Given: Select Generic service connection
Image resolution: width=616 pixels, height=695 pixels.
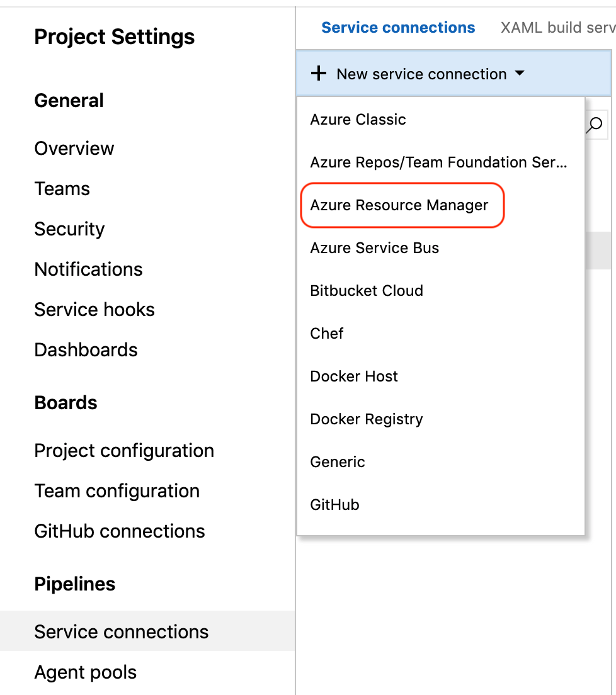Looking at the screenshot, I should coord(338,462).
